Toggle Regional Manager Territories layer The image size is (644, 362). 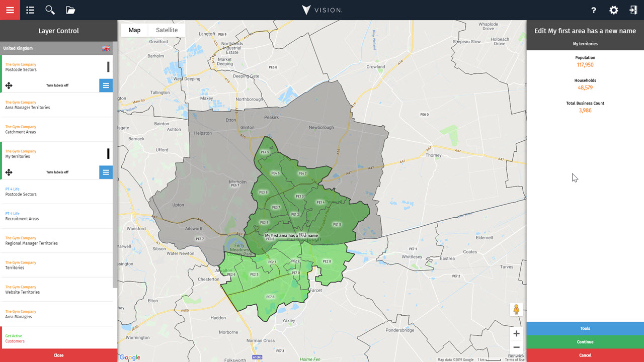[x=56, y=241]
